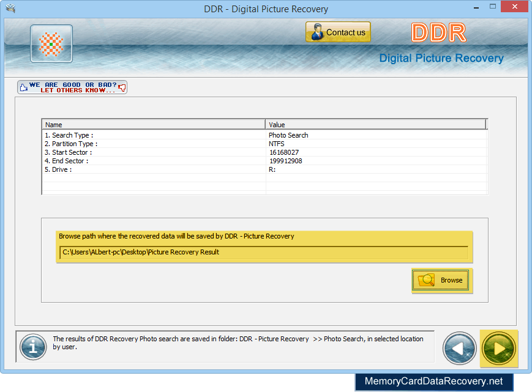Image resolution: width=532 pixels, height=392 pixels.
Task: Click the '199912908' end sector value
Action: click(x=286, y=161)
